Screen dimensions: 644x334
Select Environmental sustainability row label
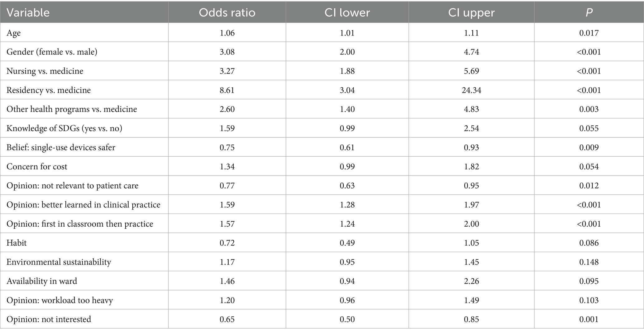(59, 262)
